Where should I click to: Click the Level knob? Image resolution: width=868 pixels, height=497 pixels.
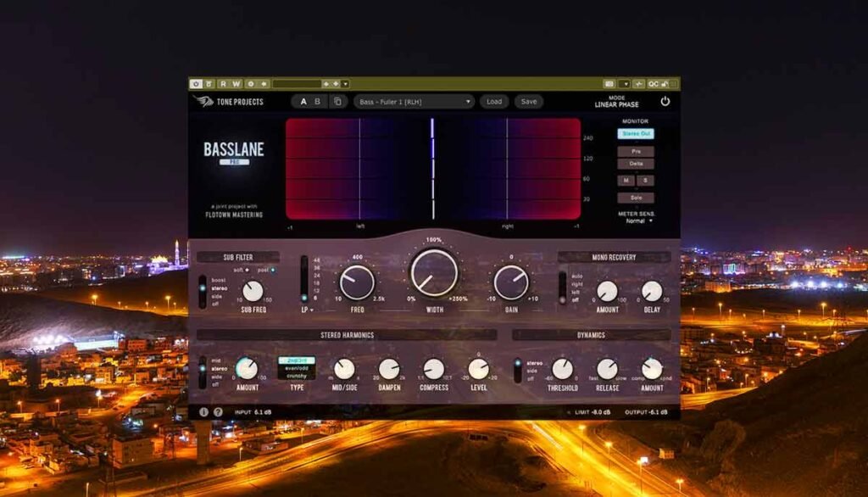tap(478, 368)
